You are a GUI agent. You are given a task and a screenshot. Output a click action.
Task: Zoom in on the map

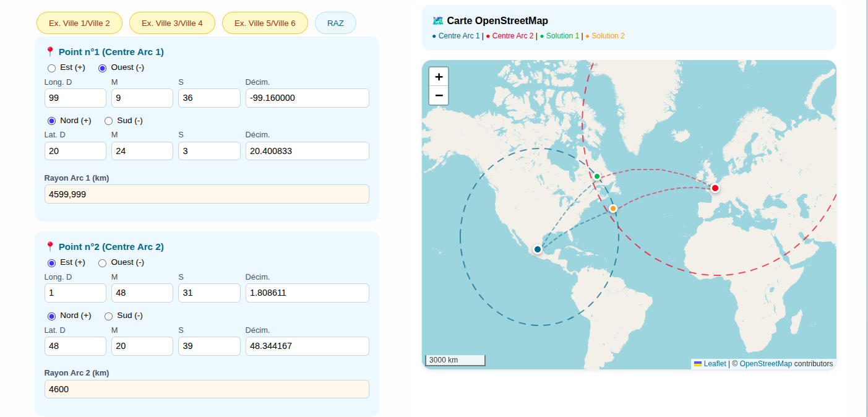(439, 77)
